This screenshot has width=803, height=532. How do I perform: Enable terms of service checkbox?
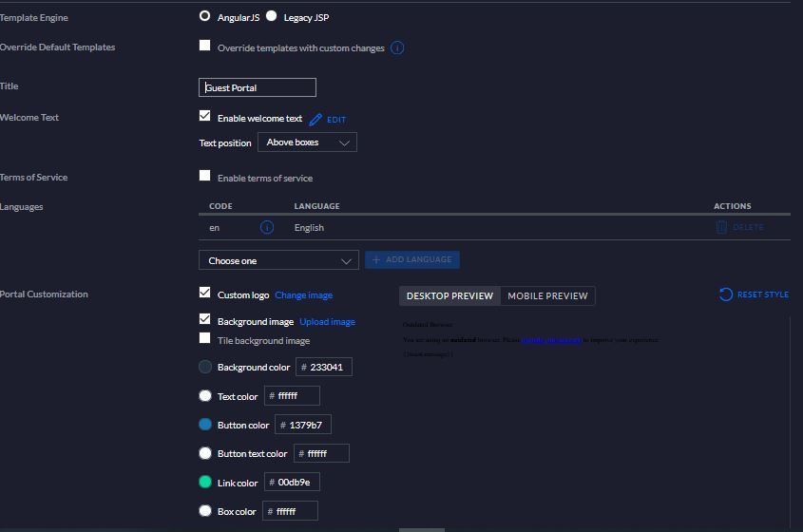204,176
